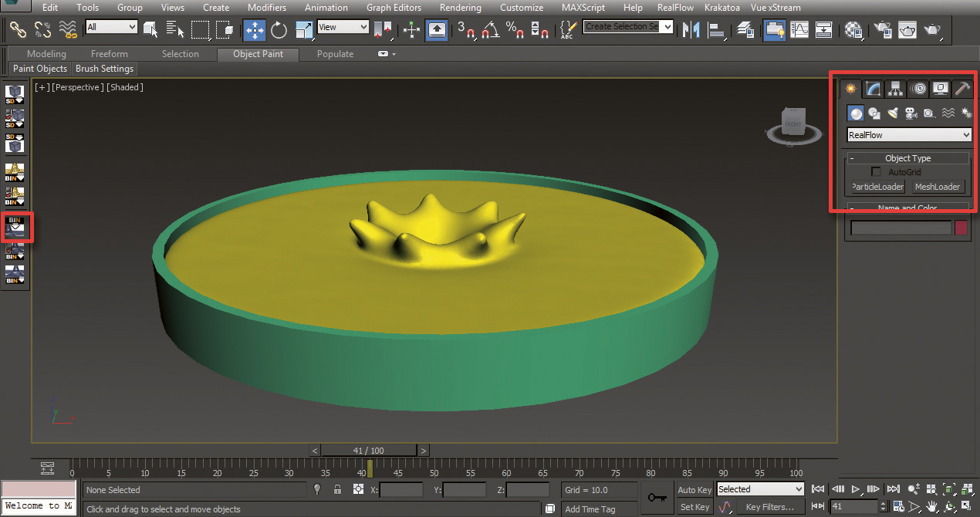The width and height of the screenshot is (980, 517).
Task: Open the Material Editor icon
Action: coord(853,30)
